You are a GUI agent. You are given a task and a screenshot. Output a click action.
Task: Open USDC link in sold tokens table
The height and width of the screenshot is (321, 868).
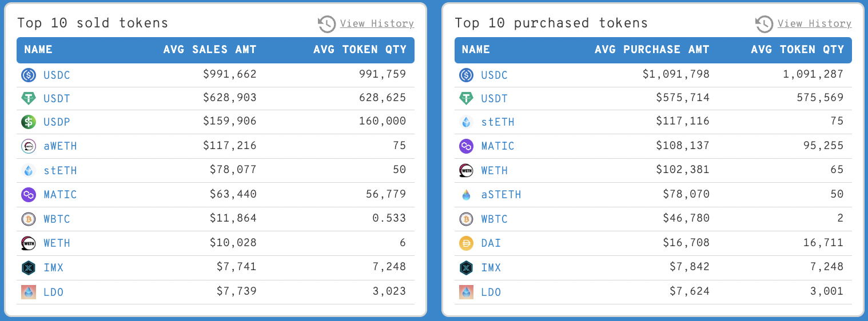(57, 75)
